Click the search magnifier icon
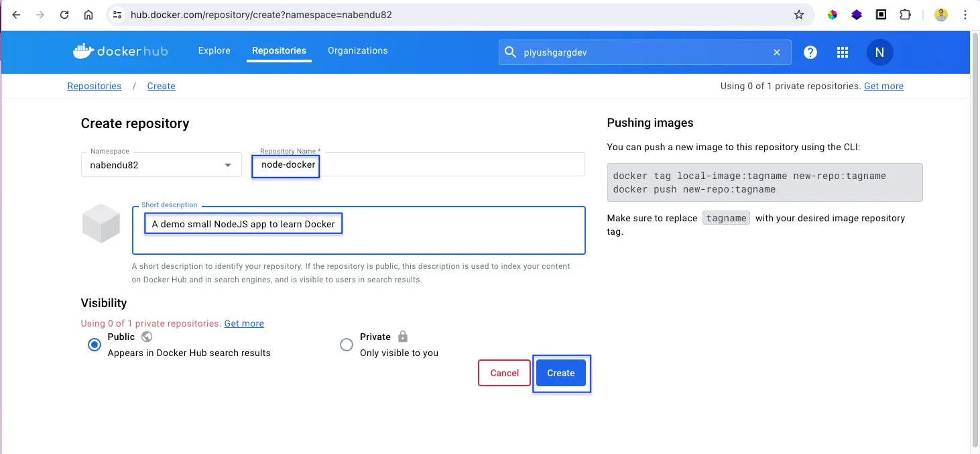The height and width of the screenshot is (454, 980). [x=510, y=52]
